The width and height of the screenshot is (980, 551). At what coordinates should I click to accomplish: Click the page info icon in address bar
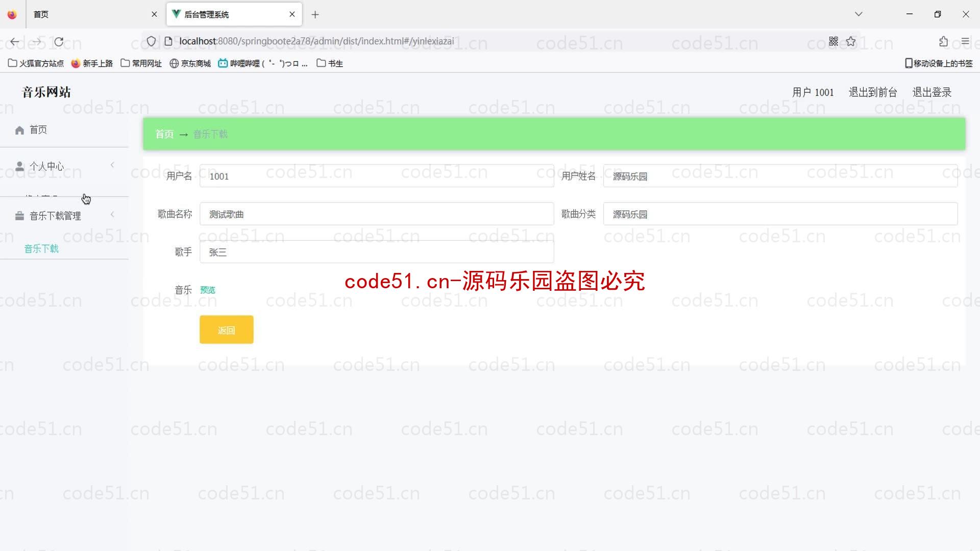click(168, 41)
